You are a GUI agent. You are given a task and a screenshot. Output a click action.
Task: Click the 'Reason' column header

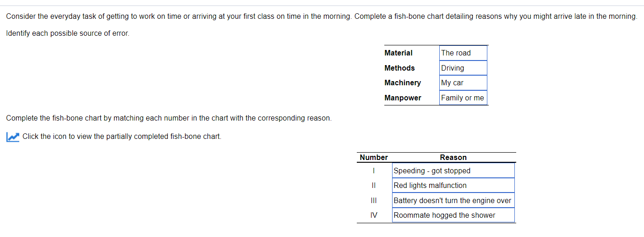coord(453,157)
